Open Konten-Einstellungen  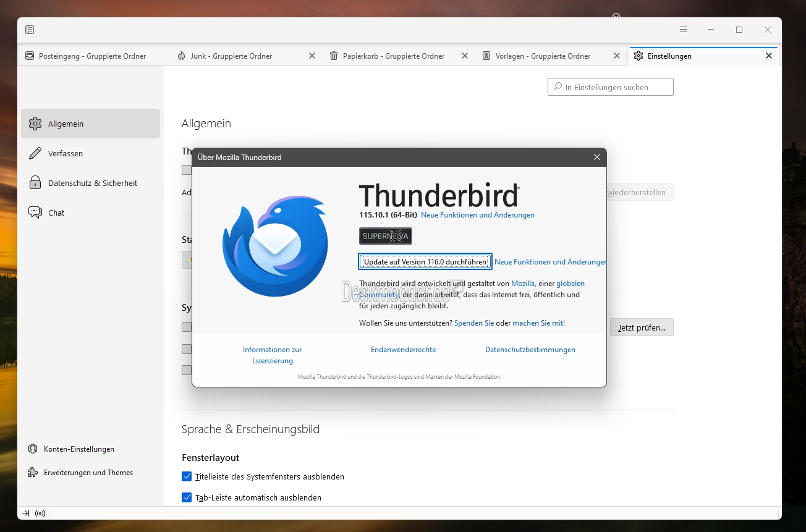click(x=79, y=449)
